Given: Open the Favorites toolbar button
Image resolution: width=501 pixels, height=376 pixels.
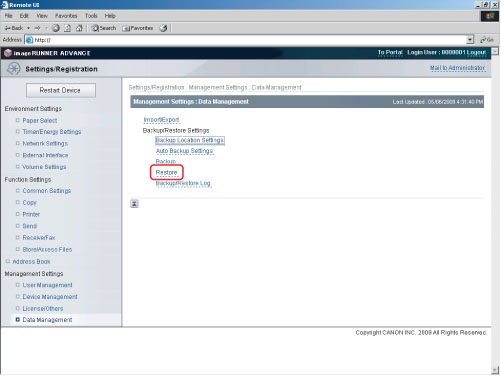Looking at the screenshot, I should pyautogui.click(x=138, y=28).
